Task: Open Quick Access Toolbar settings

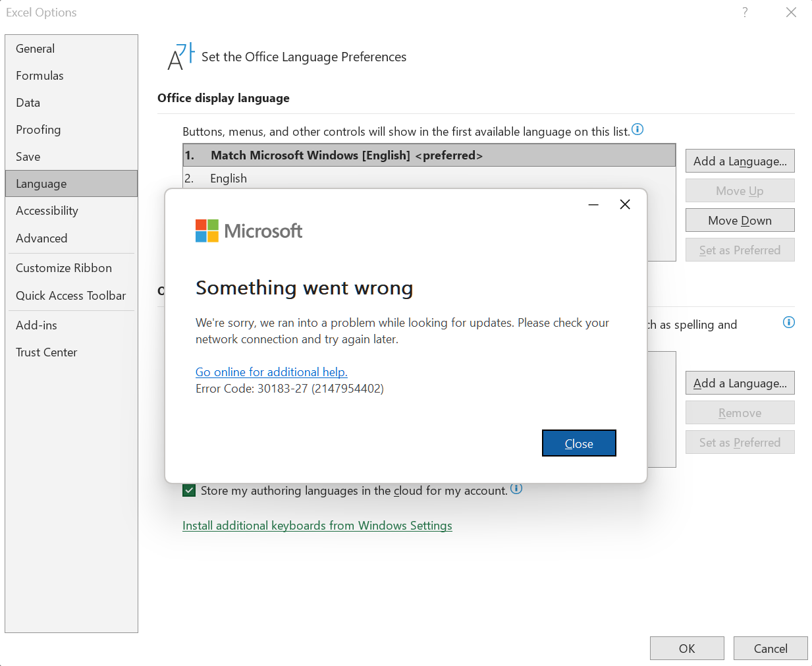Action: [71, 296]
